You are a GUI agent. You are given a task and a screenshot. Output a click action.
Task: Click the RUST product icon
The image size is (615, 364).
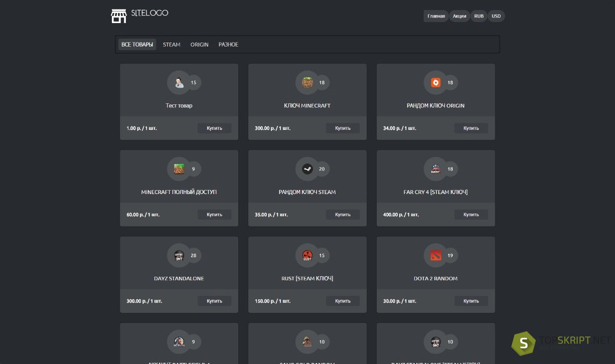307,256
